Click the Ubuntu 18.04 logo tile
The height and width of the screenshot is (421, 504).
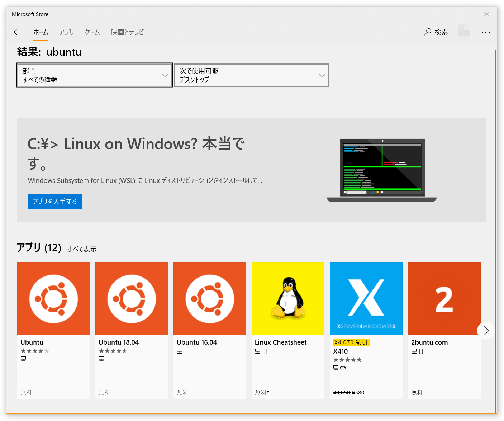click(132, 299)
